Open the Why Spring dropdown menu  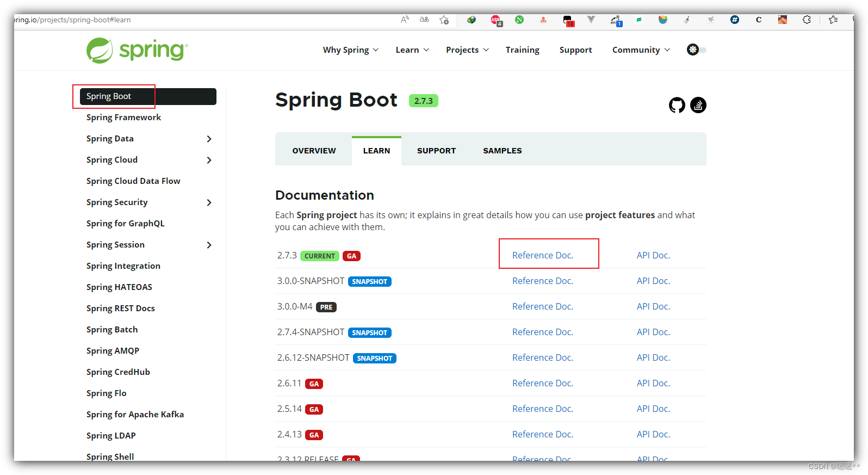tap(351, 50)
